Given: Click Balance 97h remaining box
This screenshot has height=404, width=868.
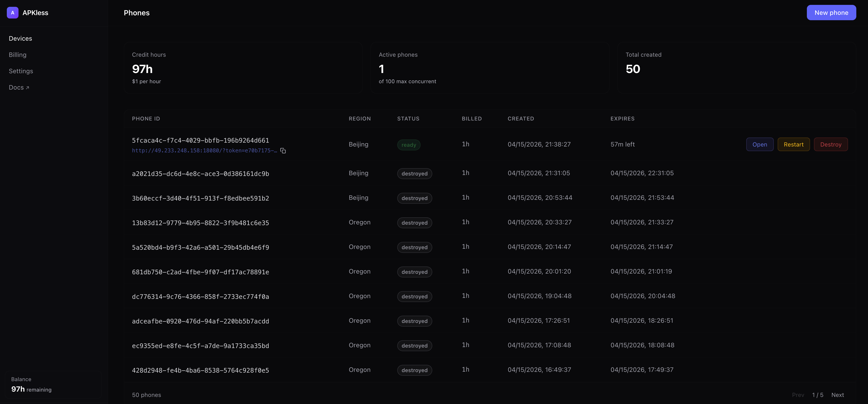Looking at the screenshot, I should tap(53, 385).
